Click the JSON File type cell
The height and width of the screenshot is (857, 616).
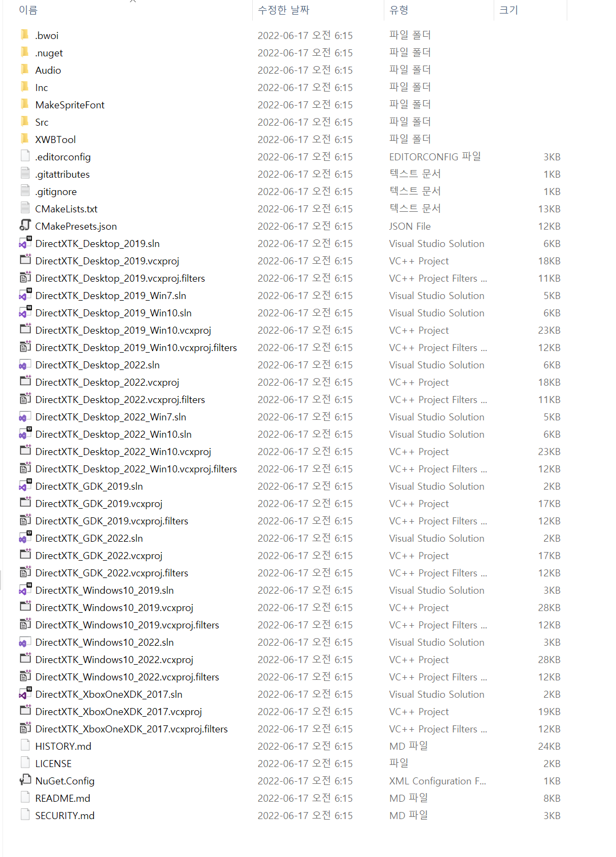tap(410, 226)
